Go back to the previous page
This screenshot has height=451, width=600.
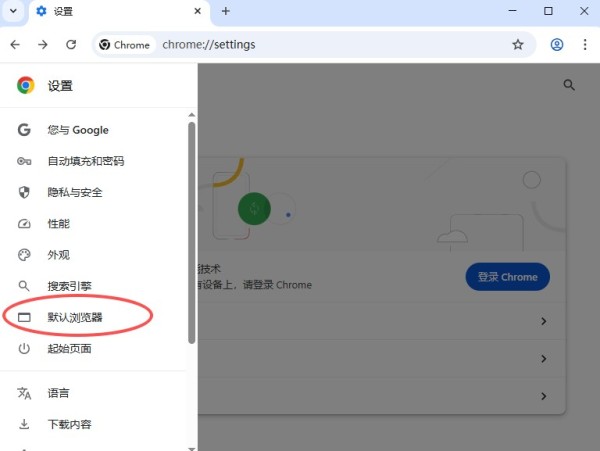[x=15, y=45]
